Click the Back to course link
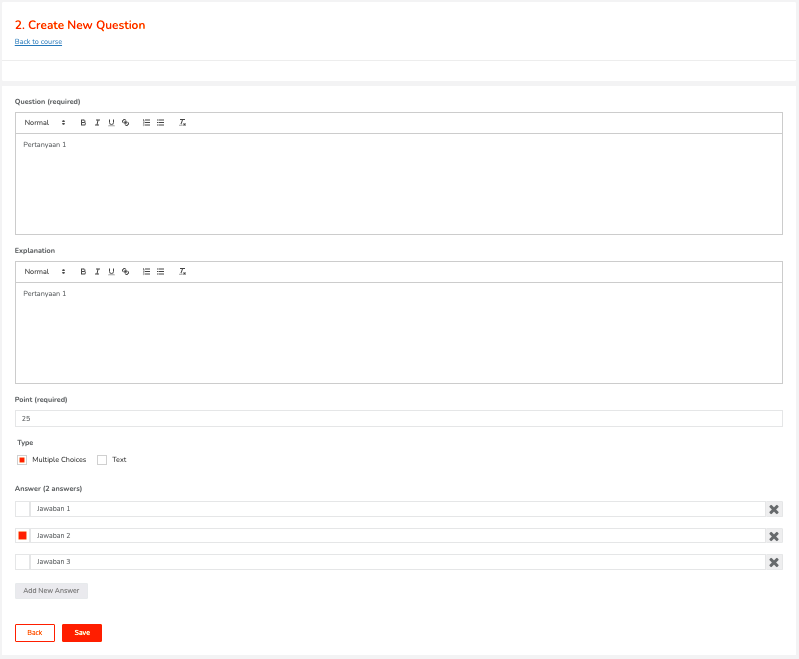Viewport: 799px width, 659px height. [x=38, y=42]
